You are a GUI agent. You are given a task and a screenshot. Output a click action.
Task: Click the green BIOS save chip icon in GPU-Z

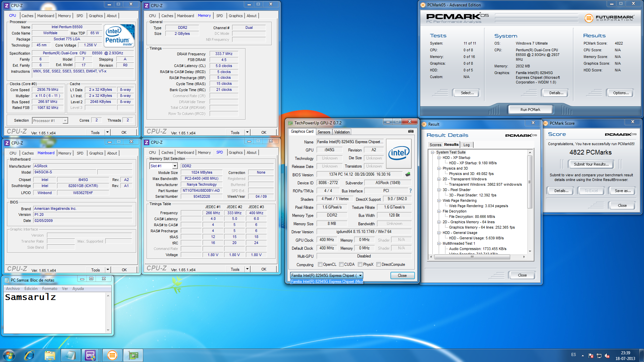(408, 174)
